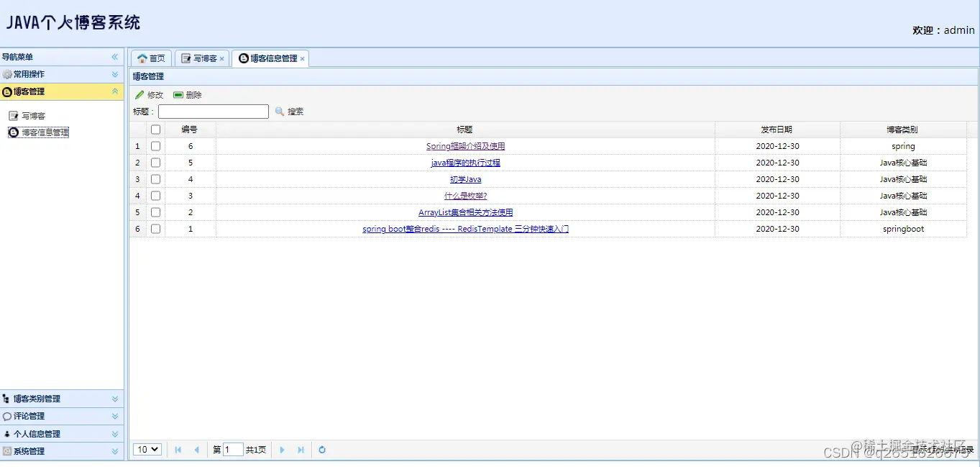
Task: Click the 修改 button
Action: pos(150,95)
